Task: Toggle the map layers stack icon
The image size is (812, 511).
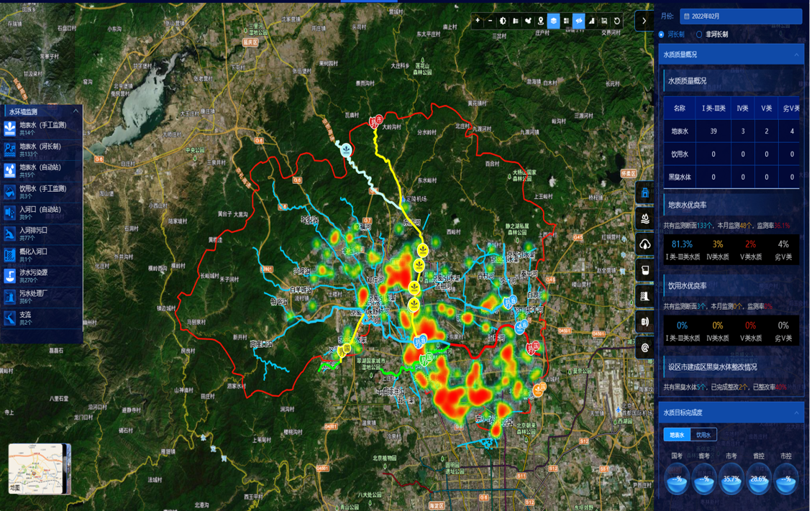Action: 553,21
